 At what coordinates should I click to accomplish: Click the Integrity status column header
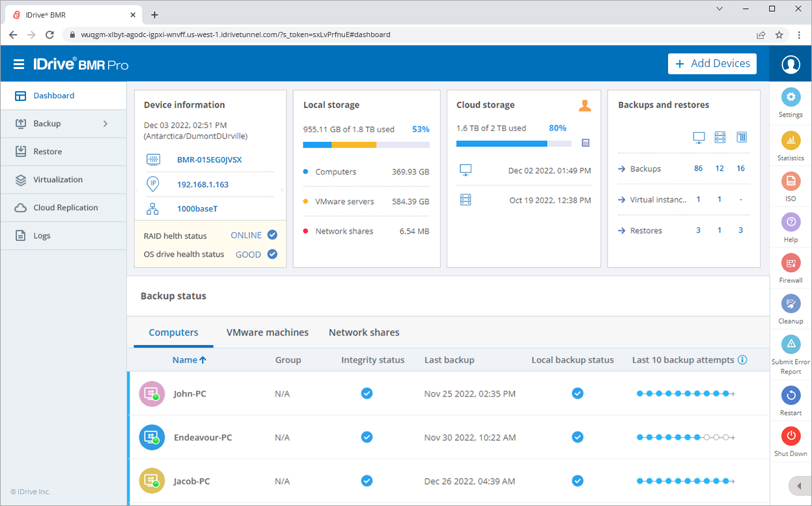pyautogui.click(x=373, y=360)
